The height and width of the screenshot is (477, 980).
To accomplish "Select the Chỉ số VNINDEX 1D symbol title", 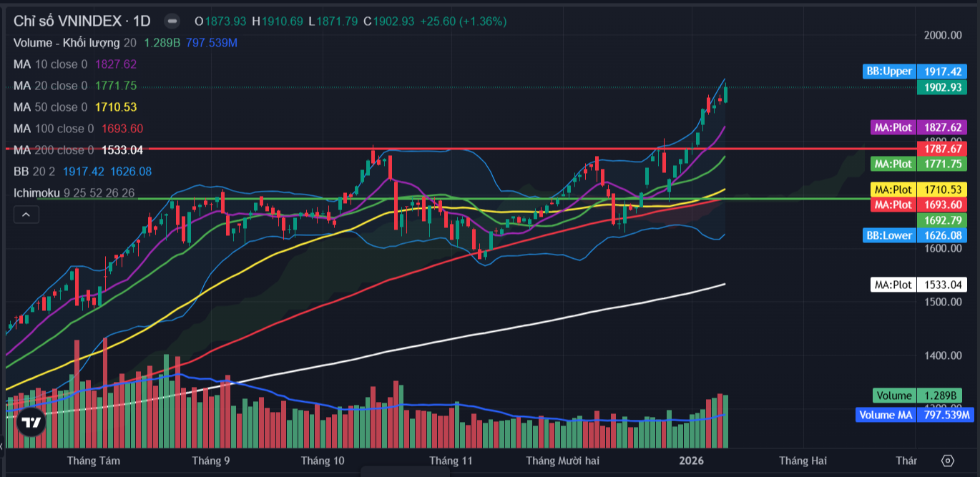I will (82, 21).
